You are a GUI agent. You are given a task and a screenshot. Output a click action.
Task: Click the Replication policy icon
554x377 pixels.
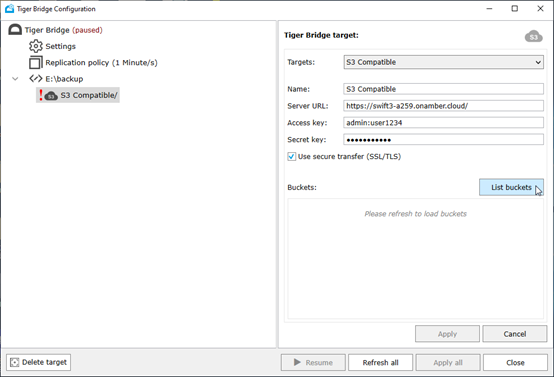[36, 63]
